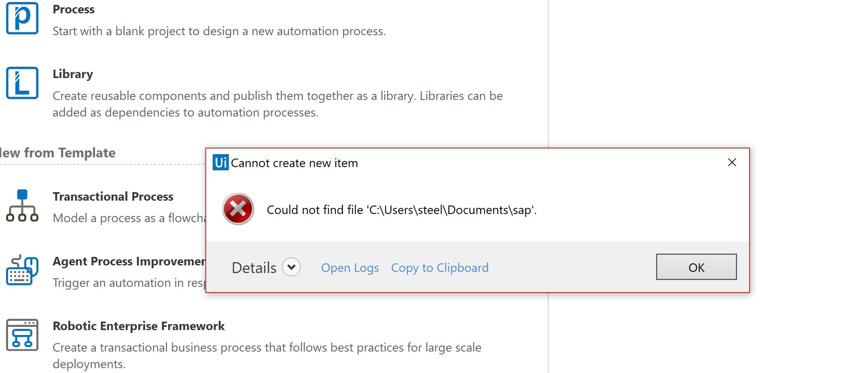
Task: Click the Library description text
Action: pos(277,104)
